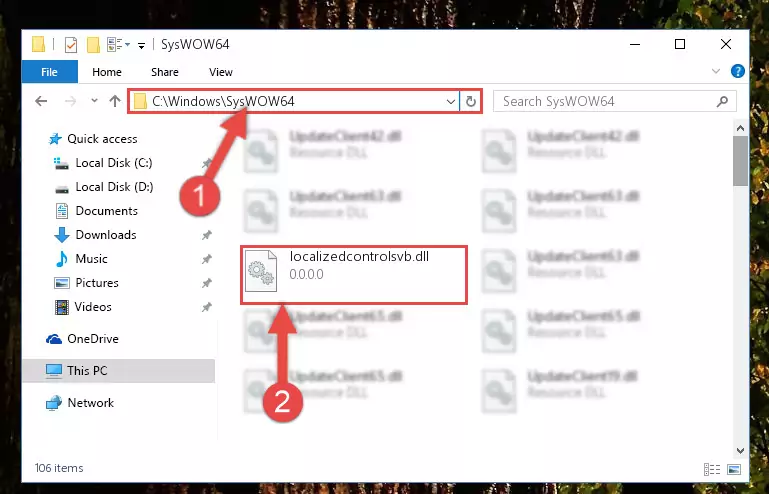Click the scroll up arrow of file list
Viewport: 769px width, 494px height.
coord(741,128)
